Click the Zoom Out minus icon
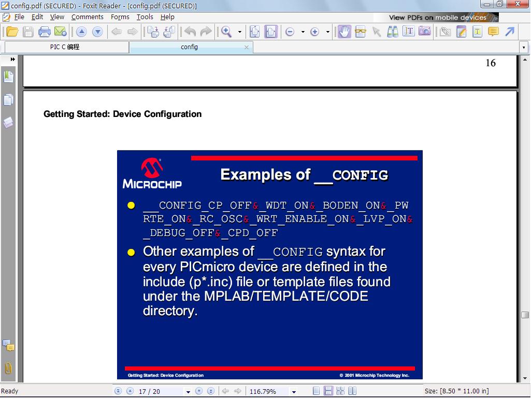This screenshot has width=532, height=398. [x=290, y=32]
